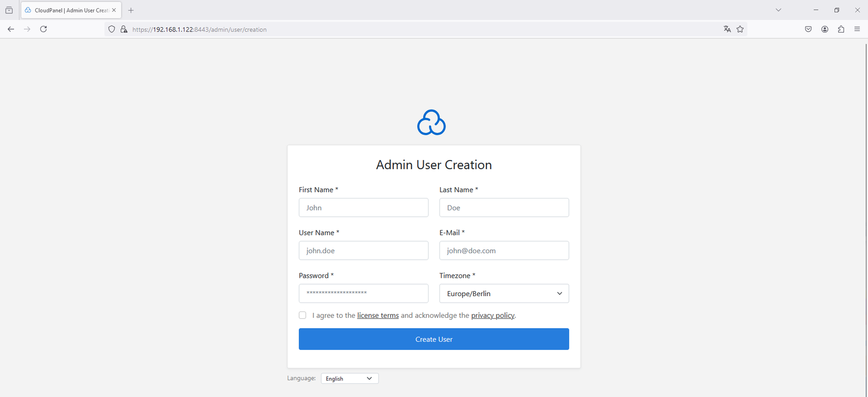Reload the page with the refresh icon
Screen dimensions: 868x397
43,29
